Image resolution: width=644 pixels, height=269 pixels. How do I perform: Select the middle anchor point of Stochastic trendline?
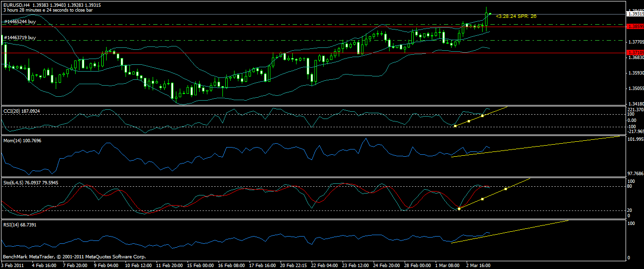click(482, 199)
